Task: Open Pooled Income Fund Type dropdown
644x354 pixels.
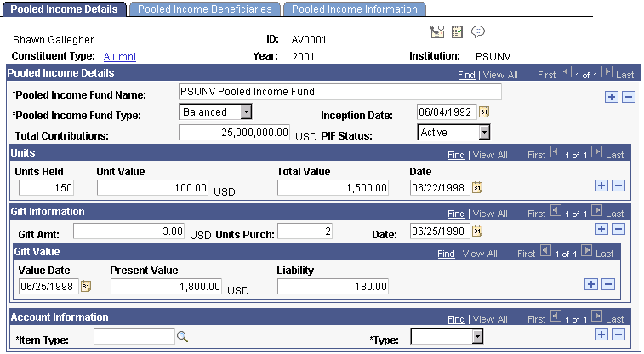Action: (x=247, y=111)
